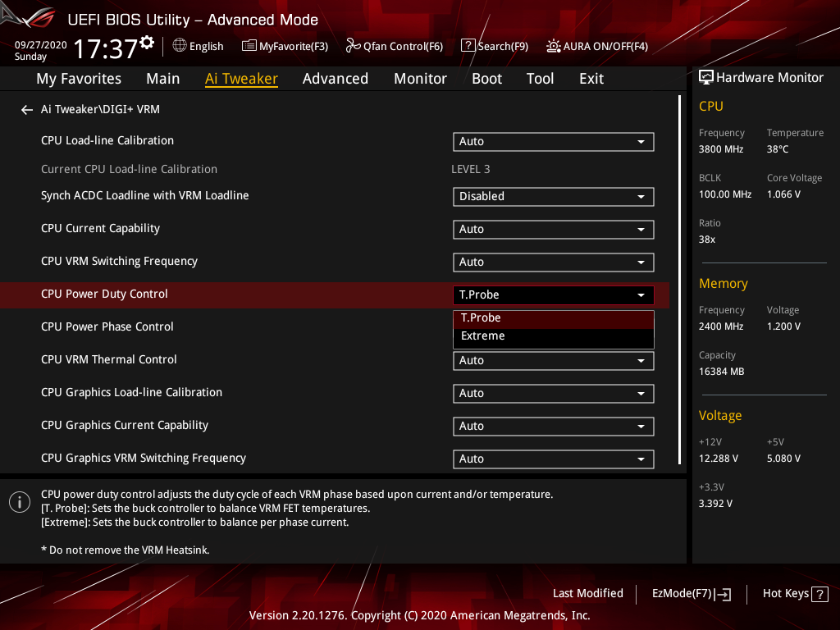This screenshot has width=840, height=630.
Task: Click Core Voltage 1.066 V value
Action: (783, 194)
